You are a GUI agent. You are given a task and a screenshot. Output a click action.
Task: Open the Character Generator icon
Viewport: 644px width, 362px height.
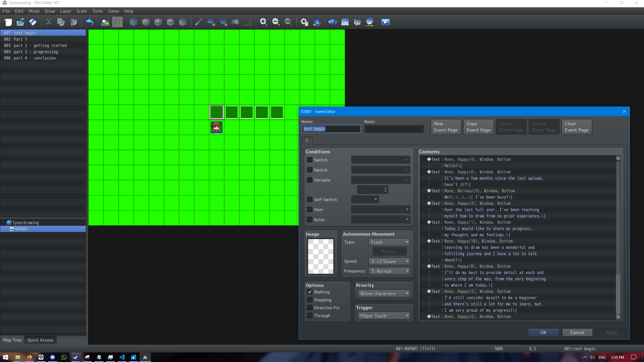tap(369, 22)
